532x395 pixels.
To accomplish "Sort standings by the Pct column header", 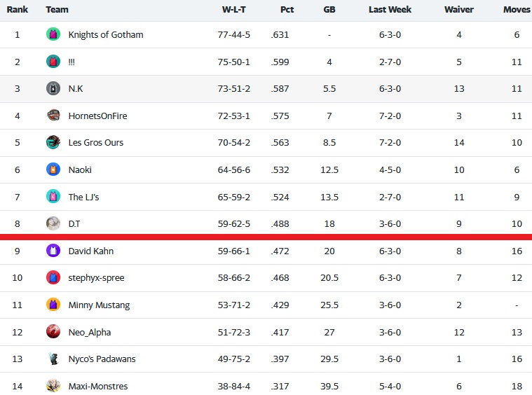I will point(287,10).
